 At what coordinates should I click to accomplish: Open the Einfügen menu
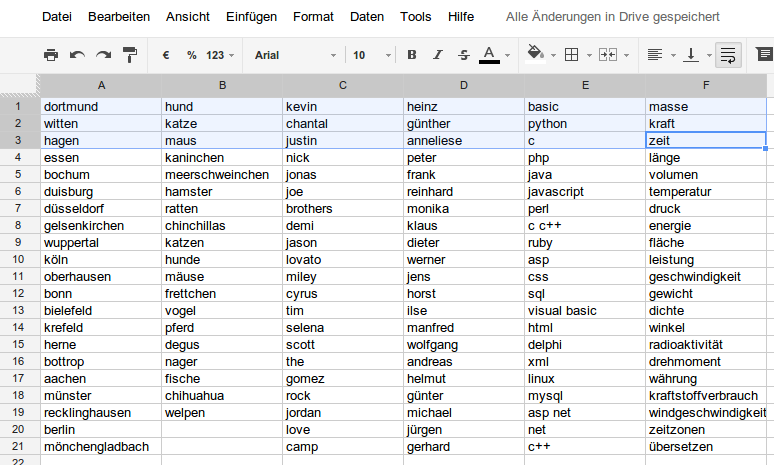(251, 17)
